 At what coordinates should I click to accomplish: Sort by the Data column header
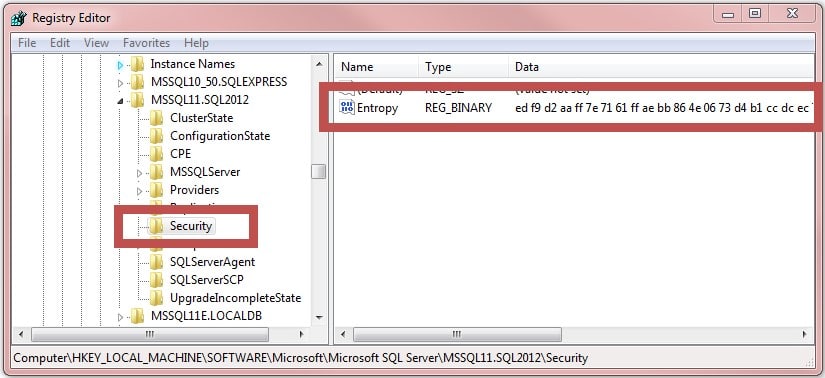coord(661,67)
